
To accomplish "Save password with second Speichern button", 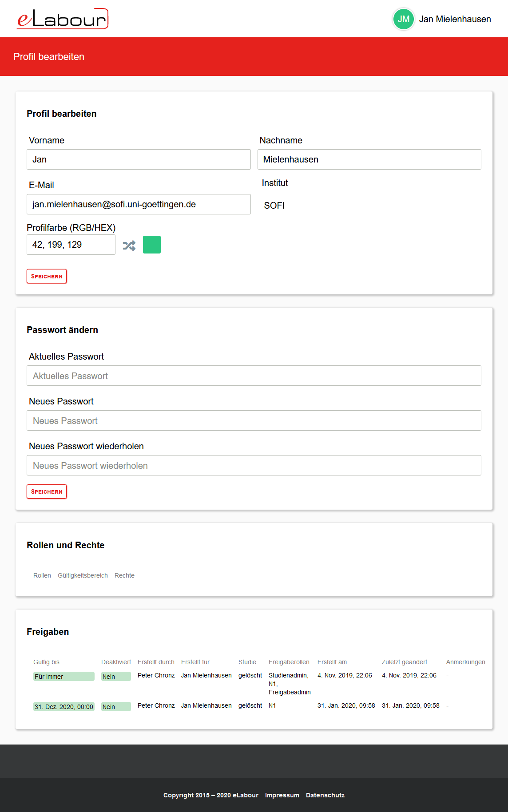I will (x=47, y=491).
